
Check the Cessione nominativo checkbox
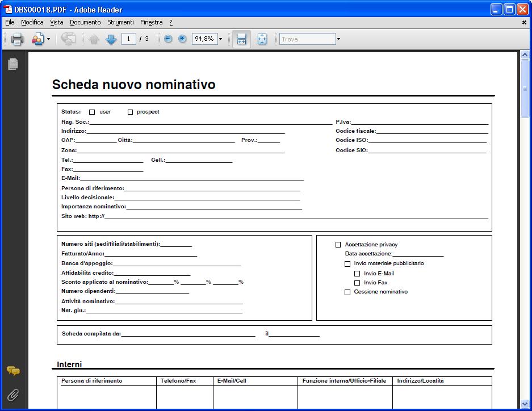(x=347, y=292)
